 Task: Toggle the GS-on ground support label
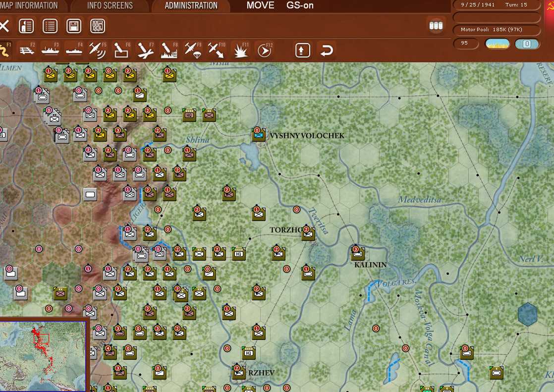[300, 5]
